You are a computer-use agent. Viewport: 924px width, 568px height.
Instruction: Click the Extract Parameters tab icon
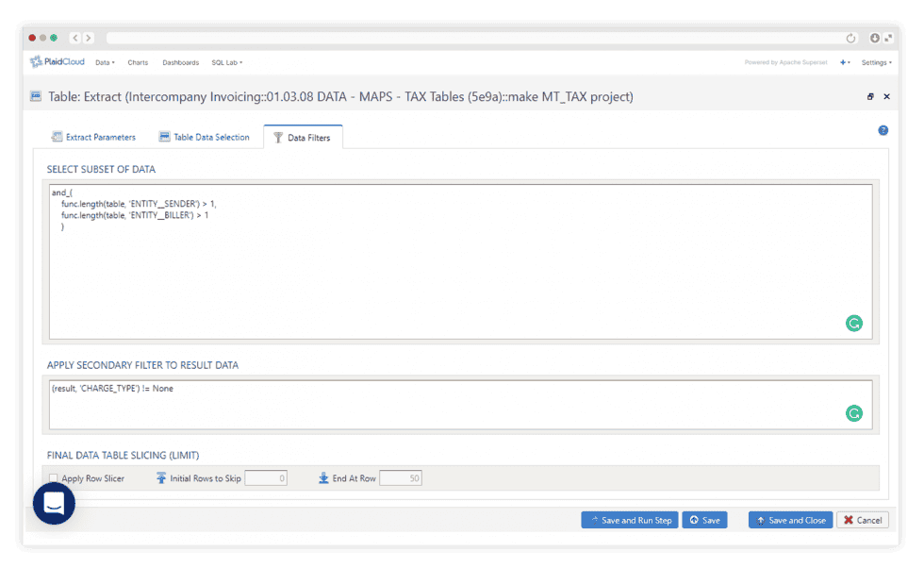[x=57, y=137]
